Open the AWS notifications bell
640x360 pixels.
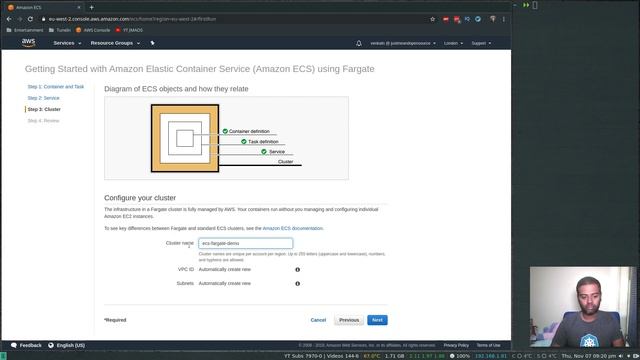click(x=359, y=43)
